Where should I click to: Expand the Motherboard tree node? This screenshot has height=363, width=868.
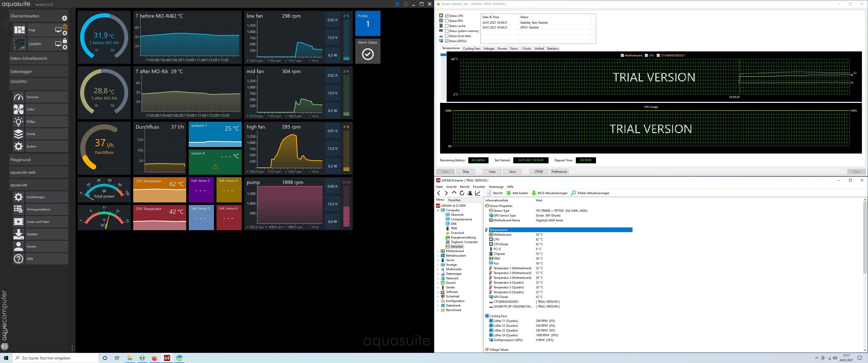438,251
